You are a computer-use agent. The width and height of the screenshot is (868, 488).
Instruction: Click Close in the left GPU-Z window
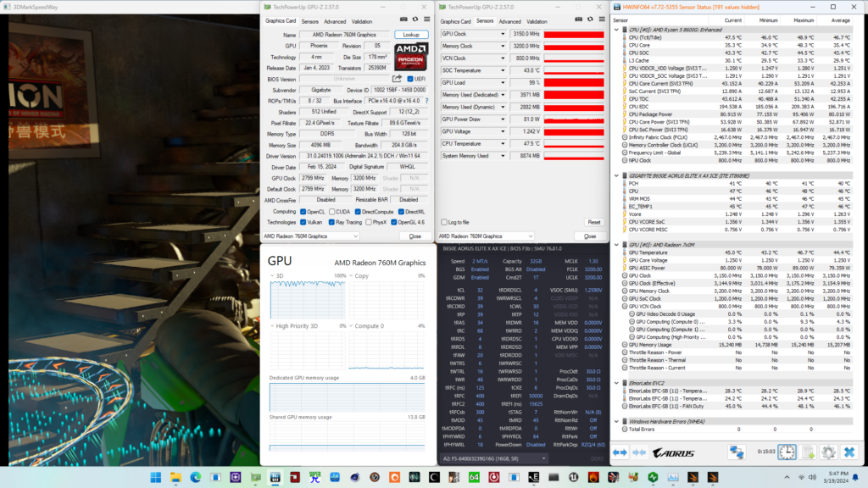click(x=415, y=236)
